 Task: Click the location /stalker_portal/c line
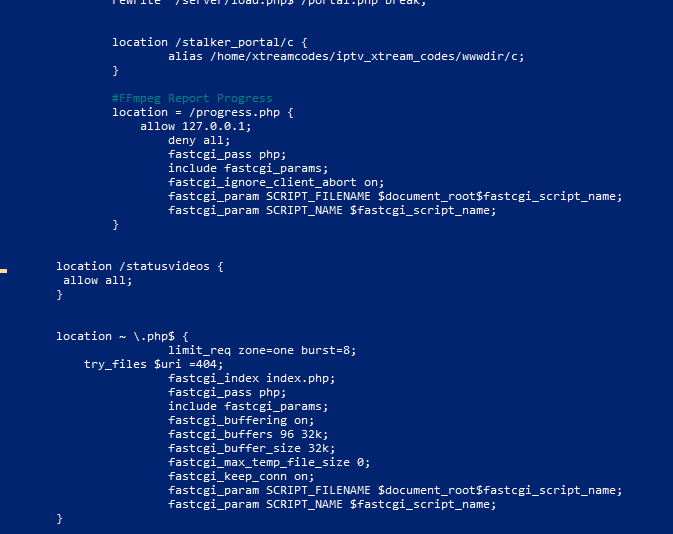pos(210,42)
